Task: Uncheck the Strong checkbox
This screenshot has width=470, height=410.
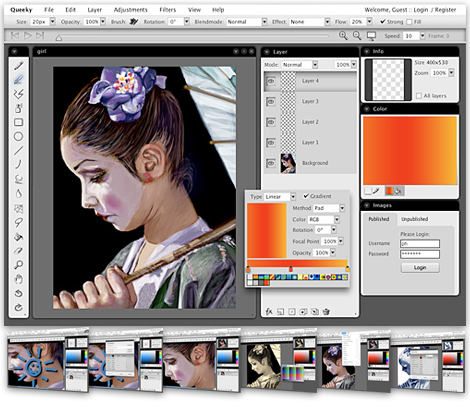Action: (x=383, y=22)
